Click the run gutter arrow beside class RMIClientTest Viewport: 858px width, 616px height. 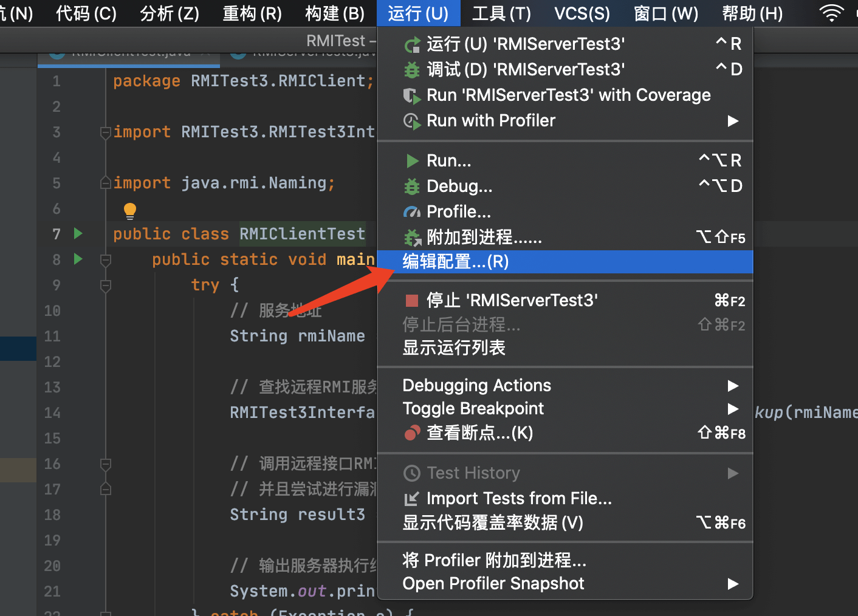(78, 233)
